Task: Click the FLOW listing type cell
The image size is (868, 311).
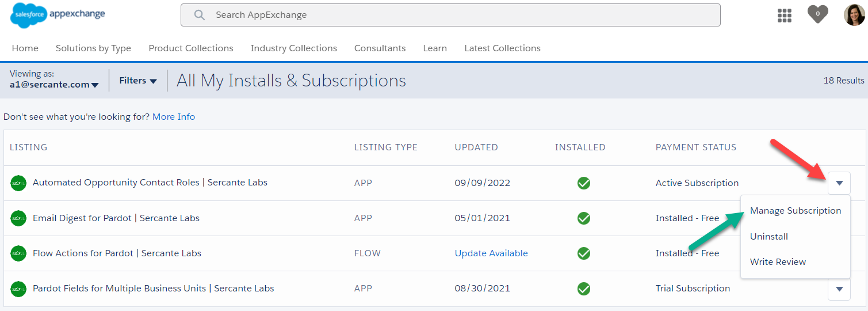Action: [x=368, y=253]
